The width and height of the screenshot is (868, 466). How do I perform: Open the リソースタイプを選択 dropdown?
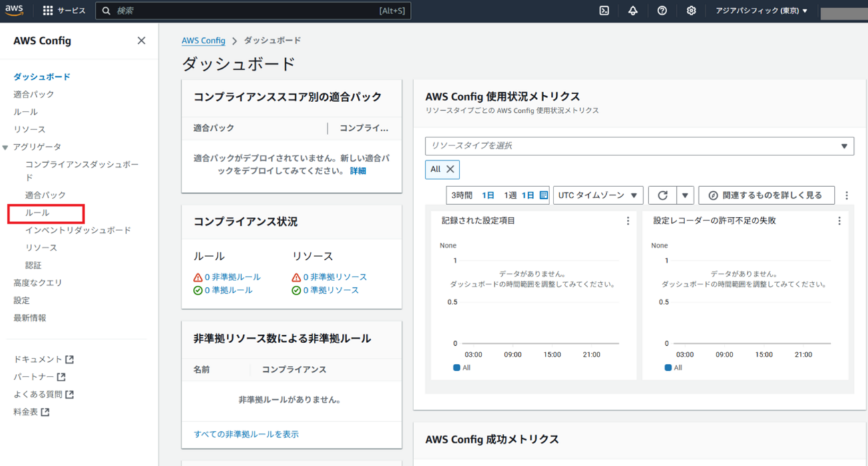coord(640,146)
